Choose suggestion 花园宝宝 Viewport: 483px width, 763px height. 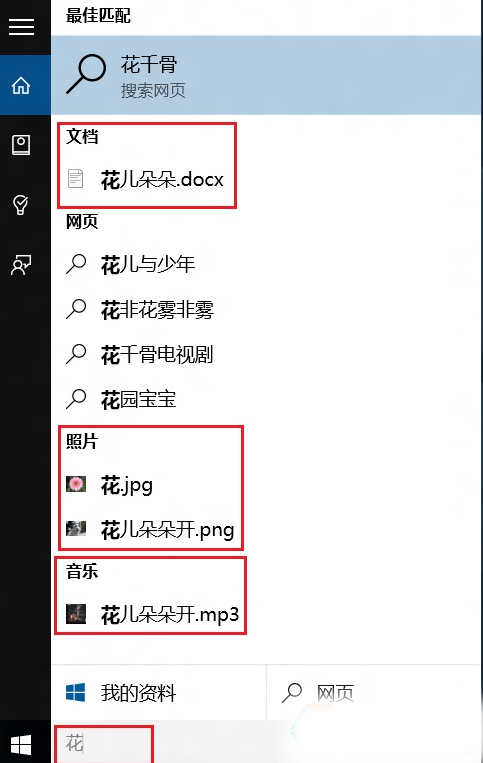[139, 400]
